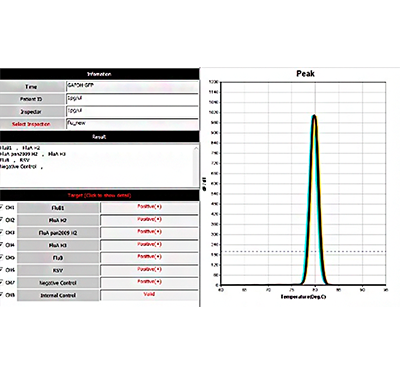Toggle the CH2 checkbox
Viewport: 400px width, 372px height.
(x=1, y=220)
